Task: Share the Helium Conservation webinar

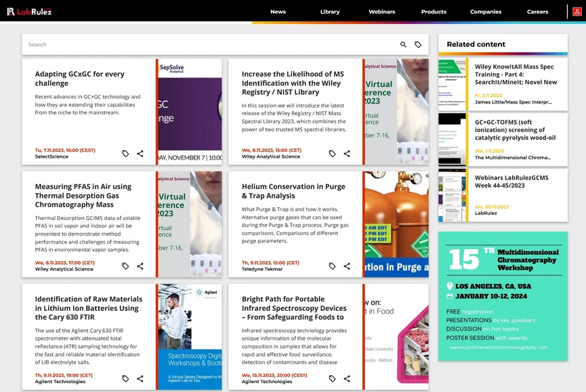Action: pyautogui.click(x=347, y=266)
